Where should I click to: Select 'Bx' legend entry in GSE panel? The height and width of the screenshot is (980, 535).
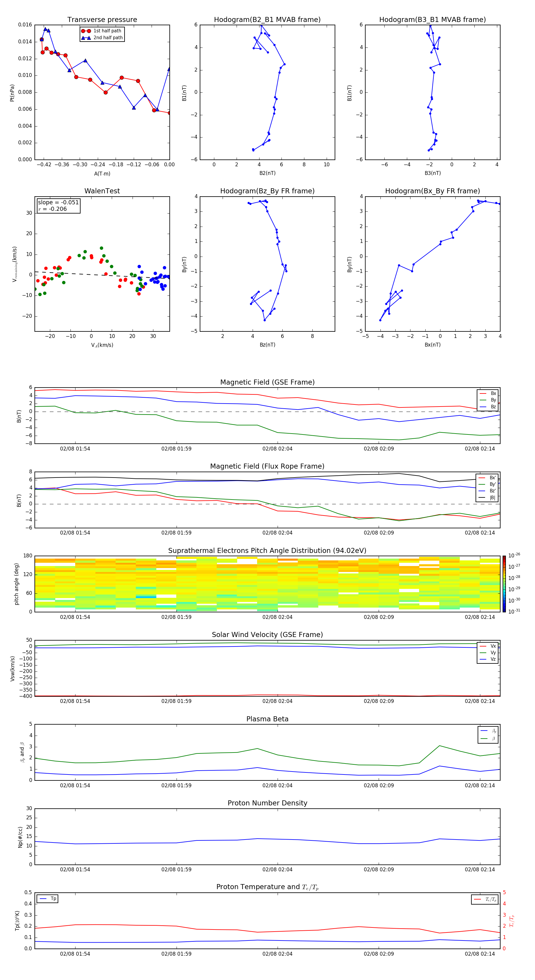[488, 393]
